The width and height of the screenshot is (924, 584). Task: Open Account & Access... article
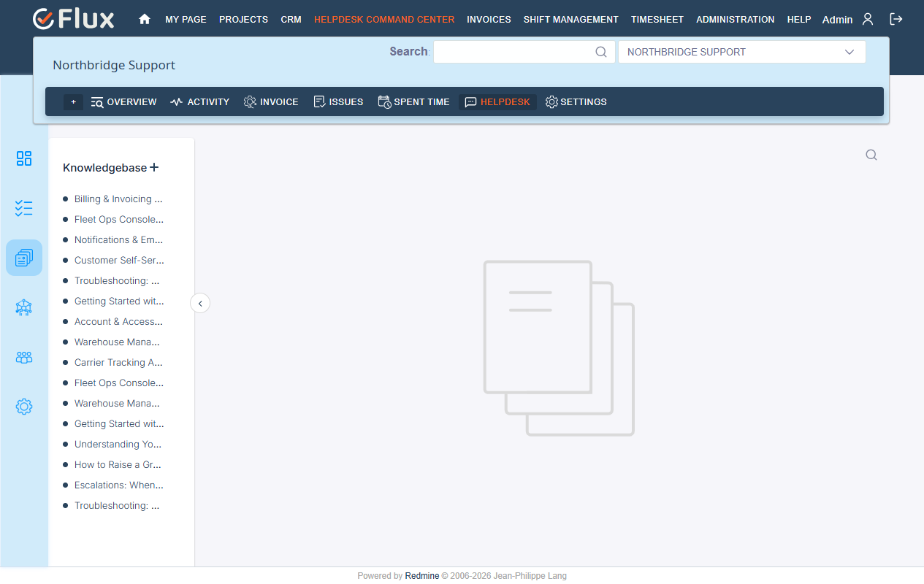(x=118, y=321)
